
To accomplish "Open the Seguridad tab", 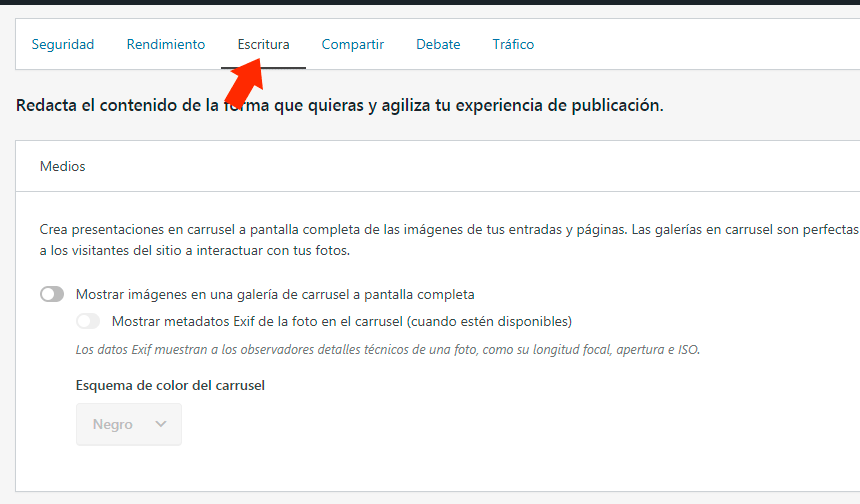I will pyautogui.click(x=63, y=44).
